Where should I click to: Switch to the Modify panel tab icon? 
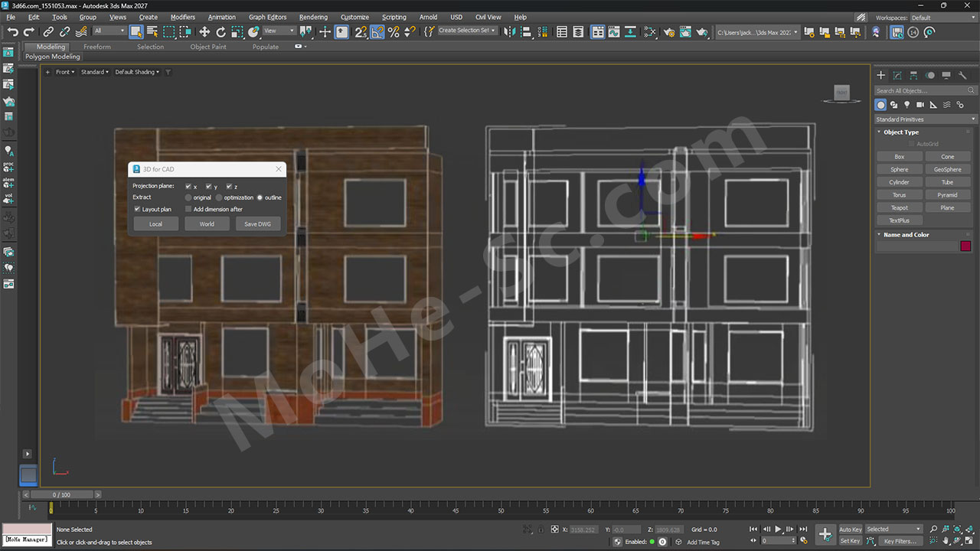pyautogui.click(x=897, y=75)
